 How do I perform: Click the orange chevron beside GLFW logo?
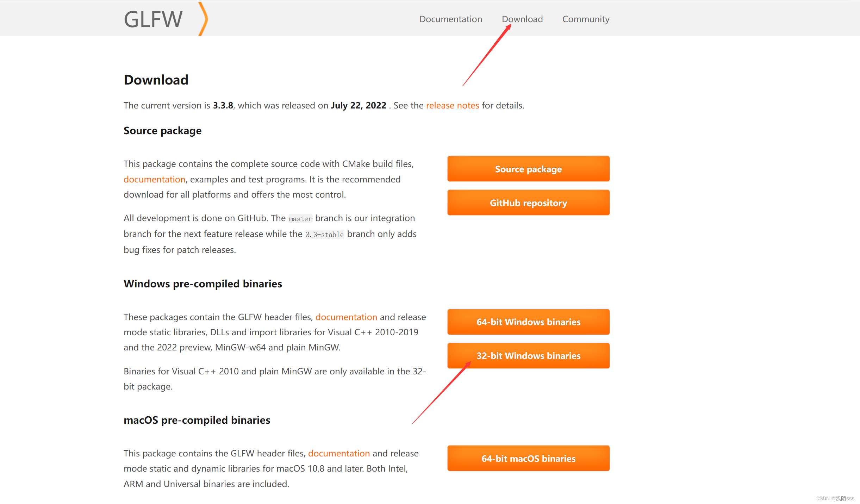(204, 19)
